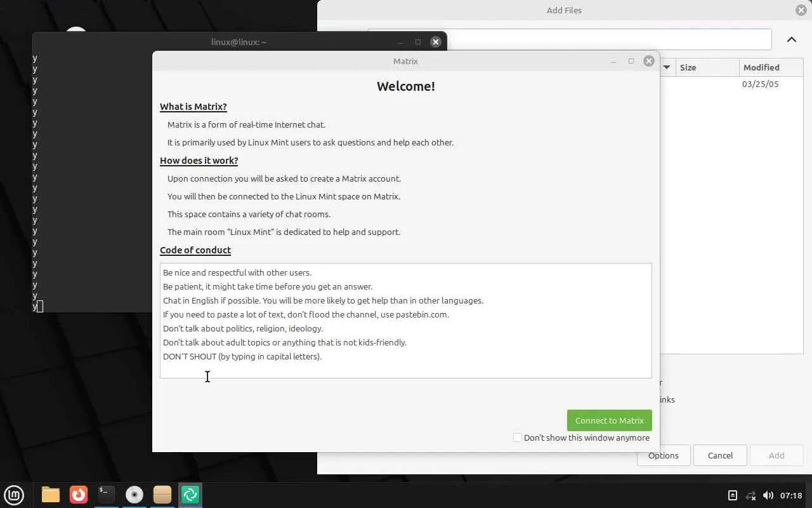Minimize the terminal window
This screenshot has height=508, width=812.
point(400,42)
